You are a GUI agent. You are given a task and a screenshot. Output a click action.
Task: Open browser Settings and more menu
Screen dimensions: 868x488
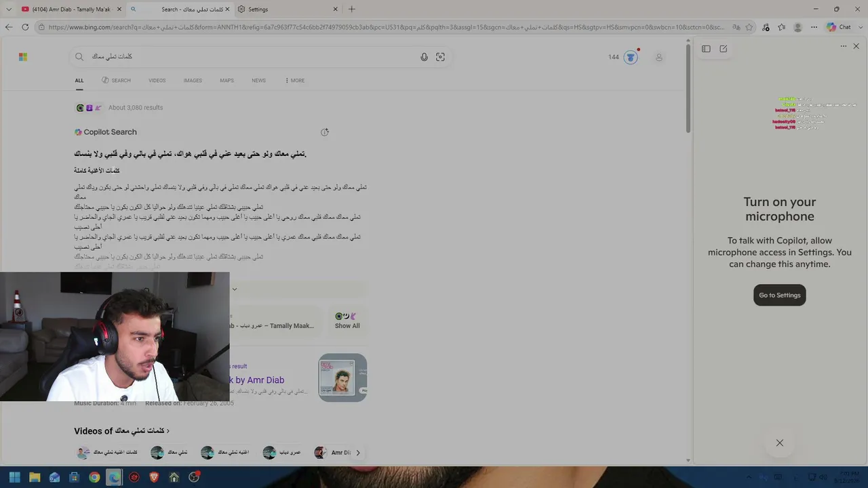(814, 27)
